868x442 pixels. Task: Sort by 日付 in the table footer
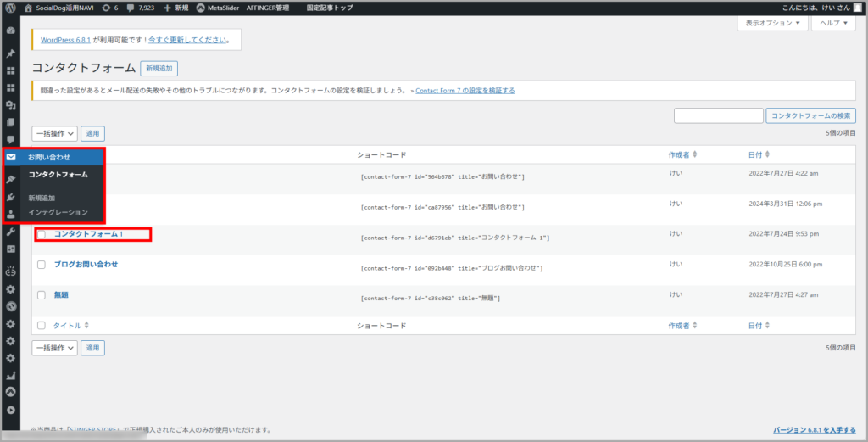click(x=759, y=326)
